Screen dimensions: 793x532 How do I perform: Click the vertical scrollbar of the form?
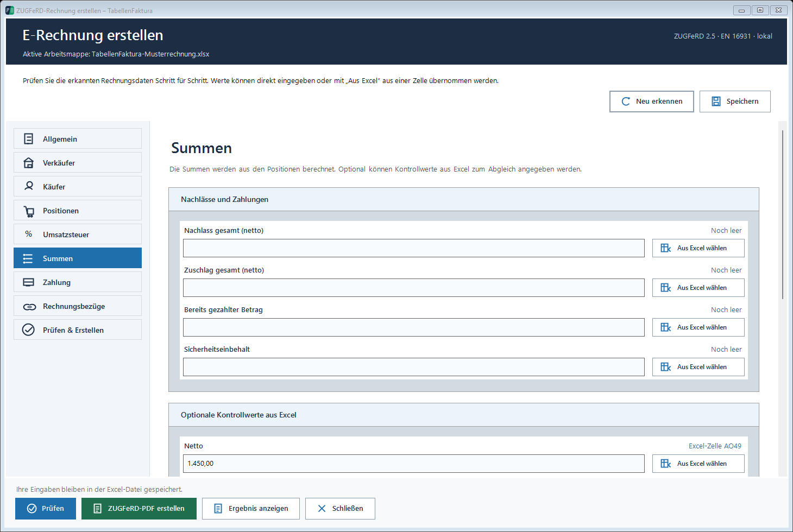783,214
